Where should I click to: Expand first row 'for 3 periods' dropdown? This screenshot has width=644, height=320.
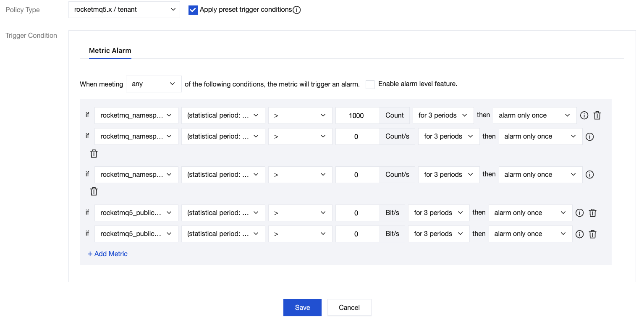pos(443,115)
